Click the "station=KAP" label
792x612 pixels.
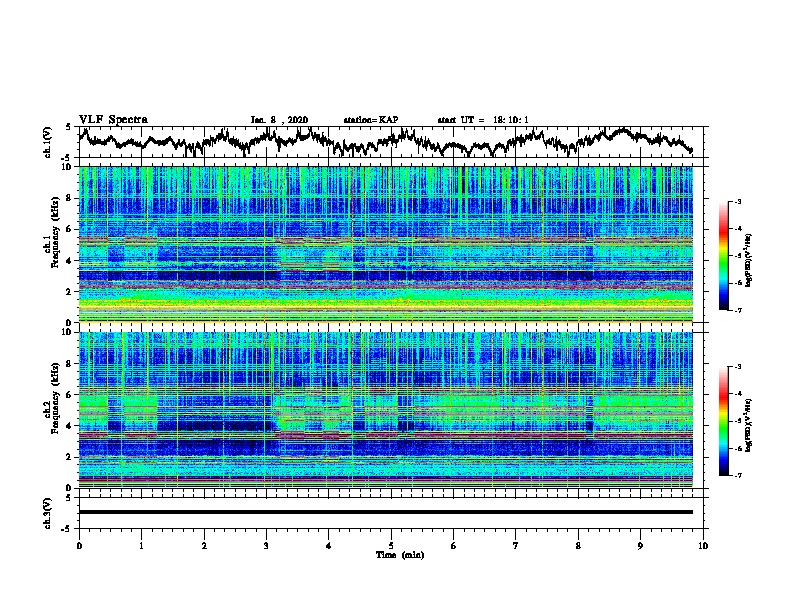point(371,120)
